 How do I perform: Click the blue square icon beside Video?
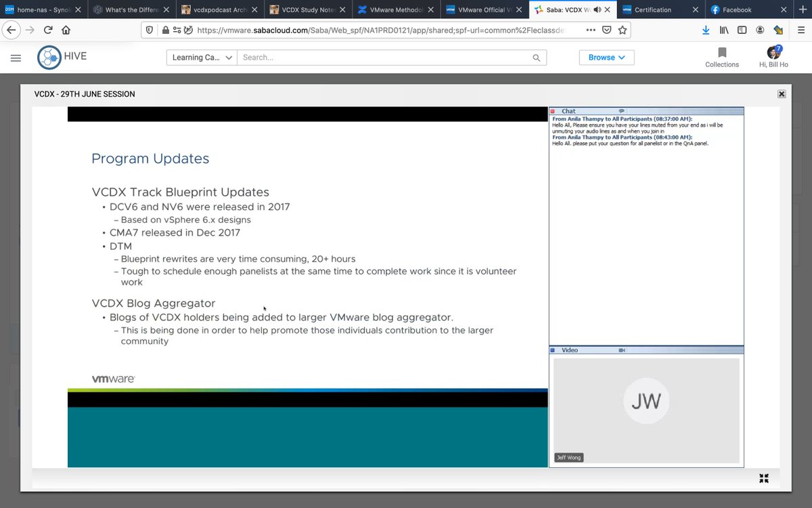pyautogui.click(x=552, y=350)
